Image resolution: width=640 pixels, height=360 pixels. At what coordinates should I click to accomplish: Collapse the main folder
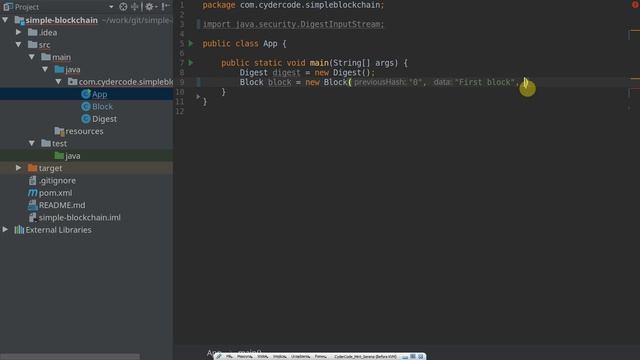pyautogui.click(x=32, y=57)
